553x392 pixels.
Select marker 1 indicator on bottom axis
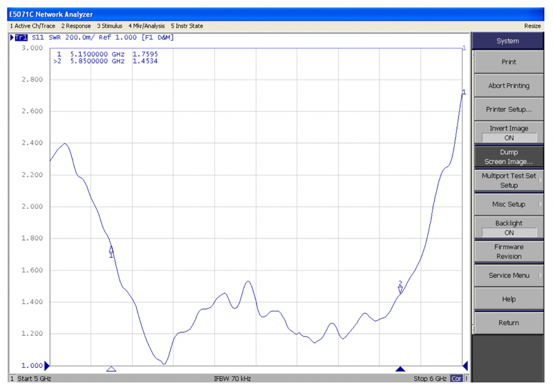pos(111,369)
